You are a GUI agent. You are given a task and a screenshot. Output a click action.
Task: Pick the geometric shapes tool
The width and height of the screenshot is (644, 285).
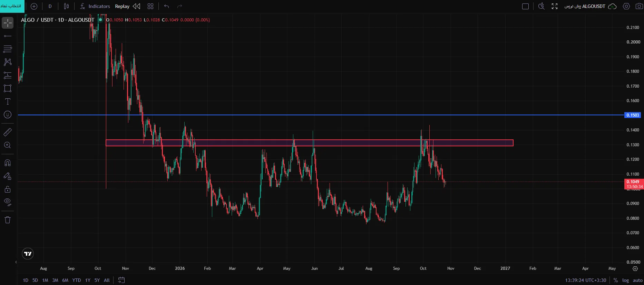pos(8,88)
